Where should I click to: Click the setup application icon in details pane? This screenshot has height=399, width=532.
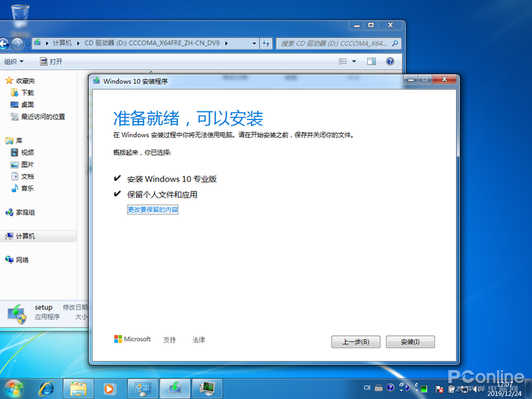[x=17, y=313]
